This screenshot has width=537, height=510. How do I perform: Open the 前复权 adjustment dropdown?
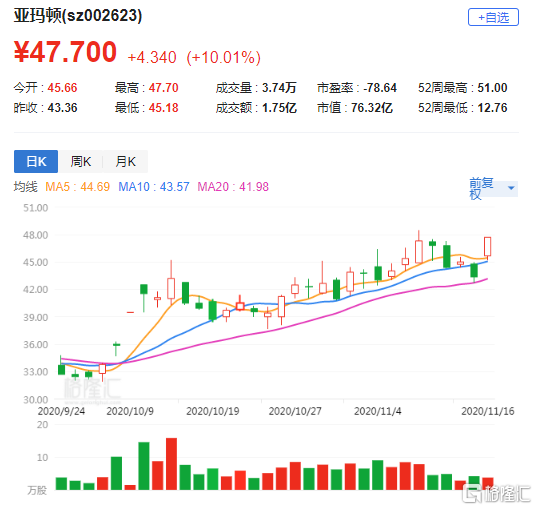(x=493, y=188)
